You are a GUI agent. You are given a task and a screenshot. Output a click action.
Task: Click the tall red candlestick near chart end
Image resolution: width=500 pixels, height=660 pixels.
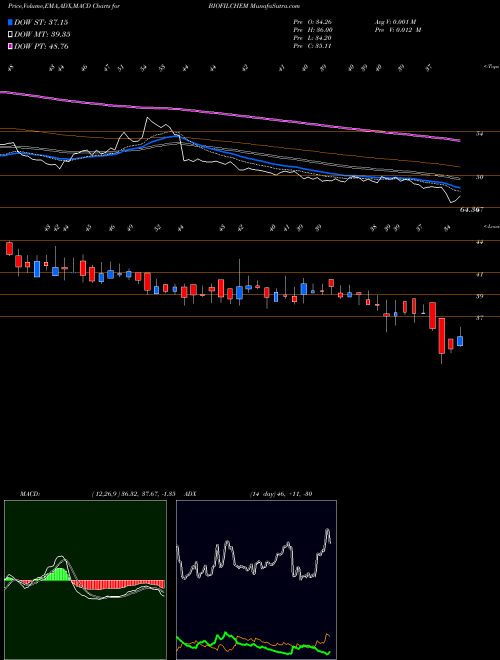[x=441, y=336]
